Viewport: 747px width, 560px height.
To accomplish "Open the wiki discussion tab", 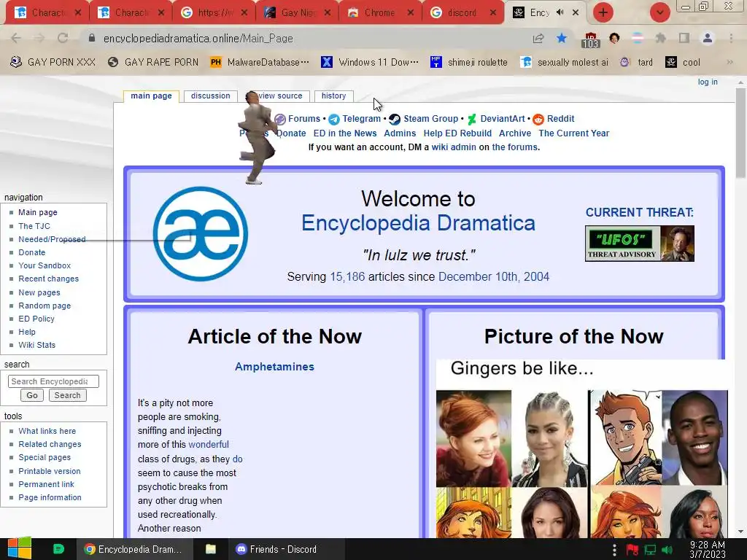I will tap(211, 96).
